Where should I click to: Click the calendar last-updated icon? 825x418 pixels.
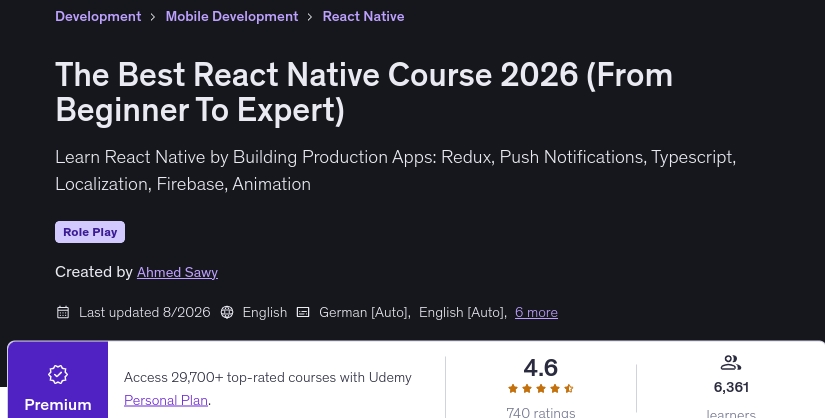coord(63,312)
